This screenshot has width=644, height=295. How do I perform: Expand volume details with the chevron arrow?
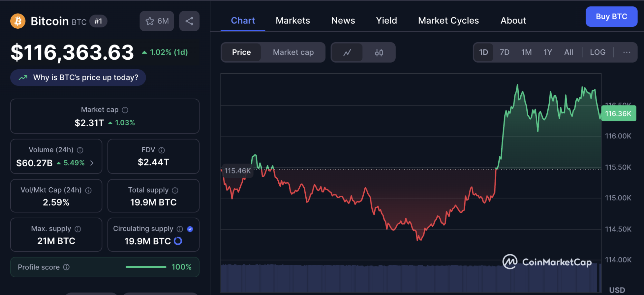point(92,163)
